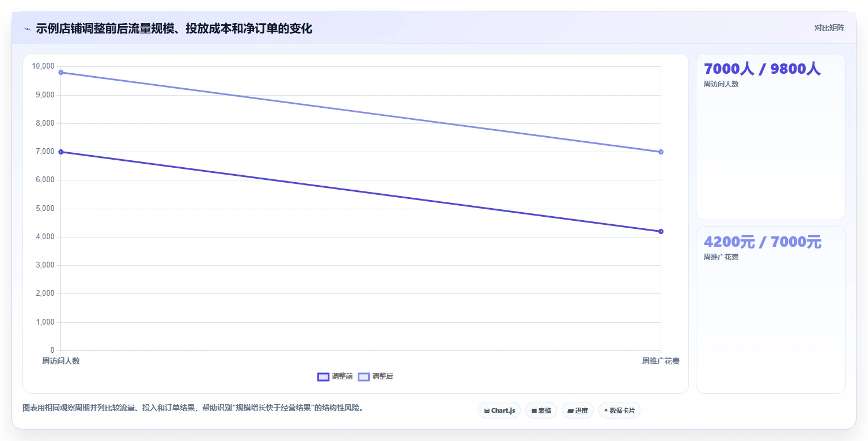Click the 周访问人数 x-axis label
The height and width of the screenshot is (441, 868).
coord(61,361)
